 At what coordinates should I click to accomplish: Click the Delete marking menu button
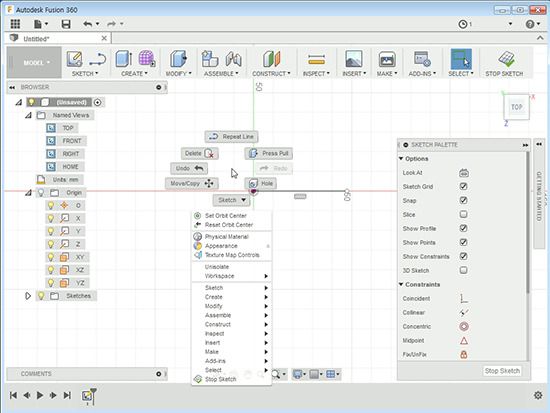click(200, 153)
